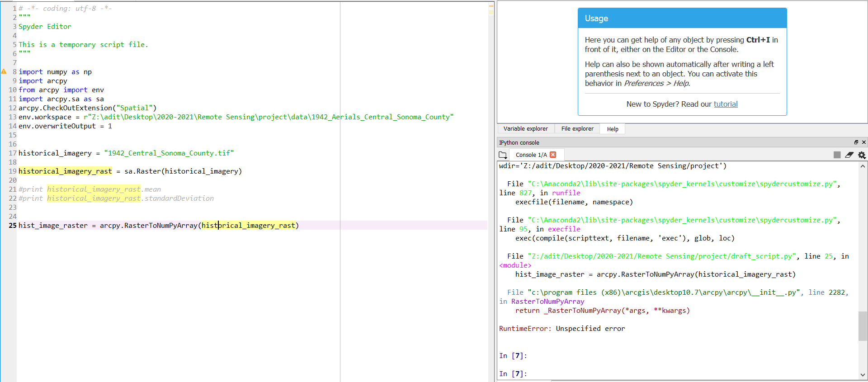
Task: Click sa.Raster(historical_imagery) on line 19
Action: coord(183,171)
